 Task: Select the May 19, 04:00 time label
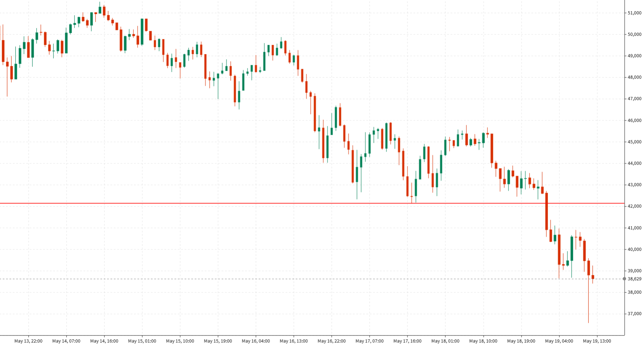click(559, 341)
